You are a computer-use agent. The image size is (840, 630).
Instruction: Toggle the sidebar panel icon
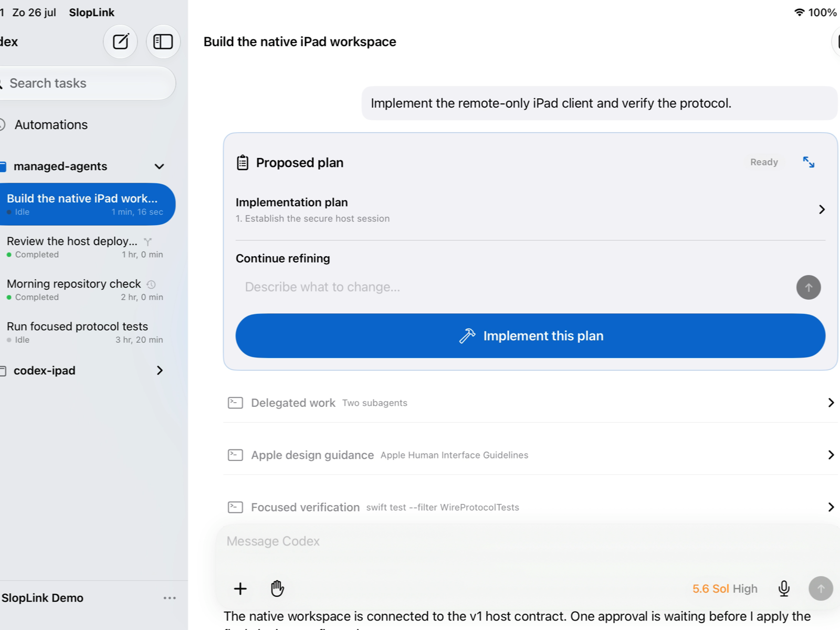coord(163,41)
